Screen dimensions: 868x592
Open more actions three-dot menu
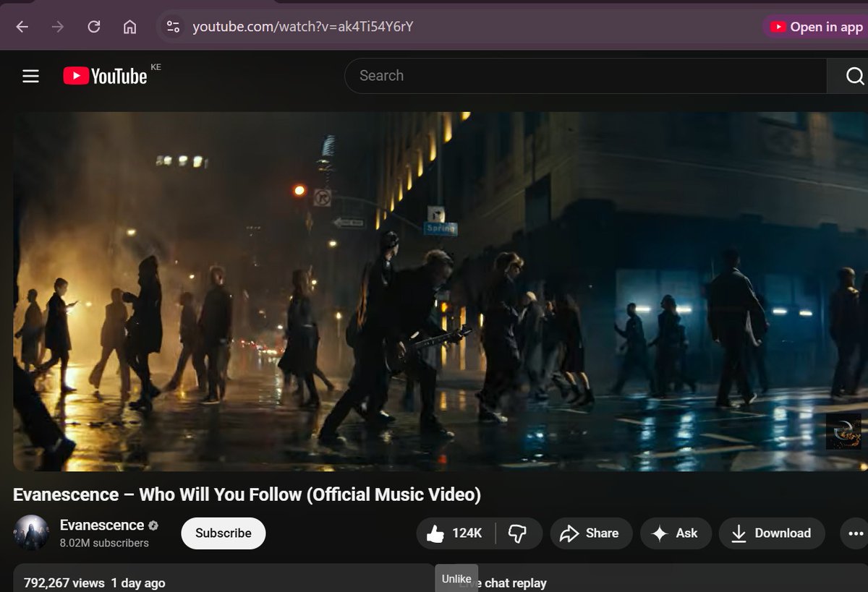[x=854, y=533]
